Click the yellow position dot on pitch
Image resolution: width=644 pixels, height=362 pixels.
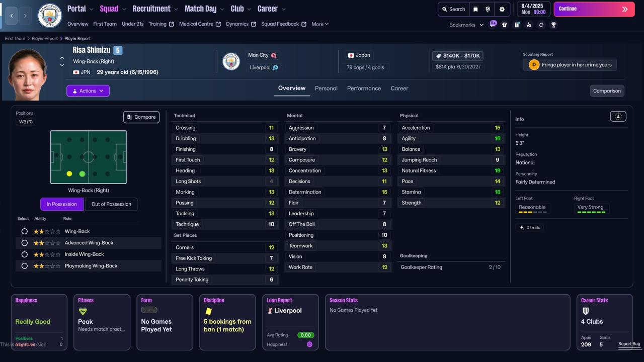point(69,174)
